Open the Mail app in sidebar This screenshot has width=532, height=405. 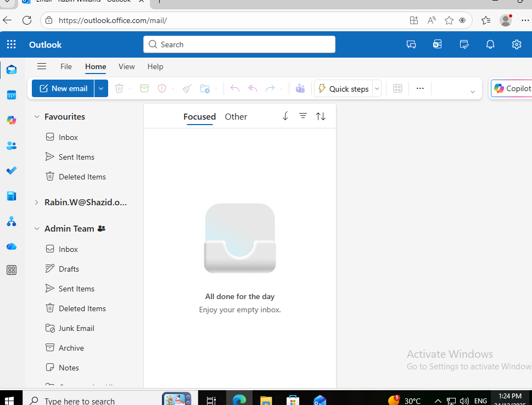pos(12,70)
